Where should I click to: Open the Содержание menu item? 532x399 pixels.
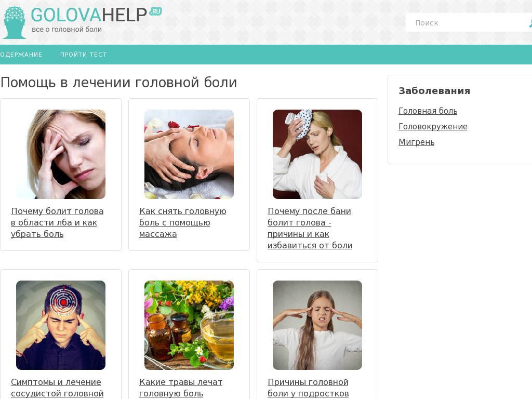(21, 55)
